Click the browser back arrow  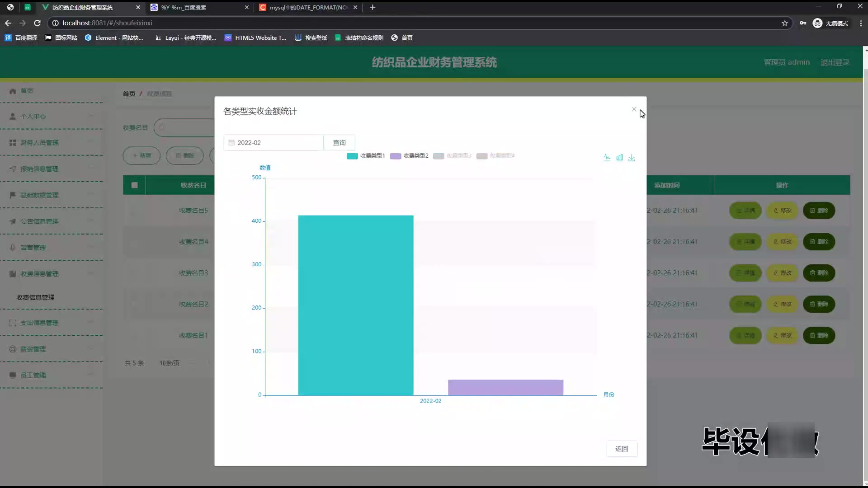coord(8,23)
